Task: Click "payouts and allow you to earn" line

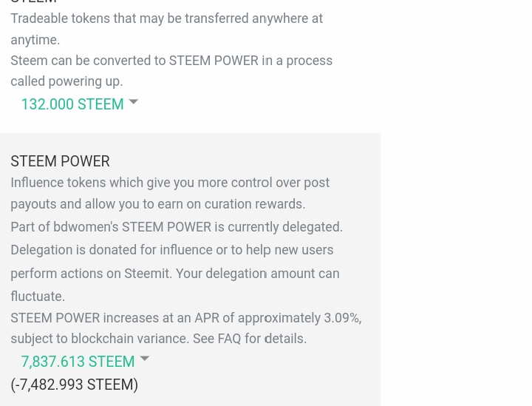Action: 157,204
